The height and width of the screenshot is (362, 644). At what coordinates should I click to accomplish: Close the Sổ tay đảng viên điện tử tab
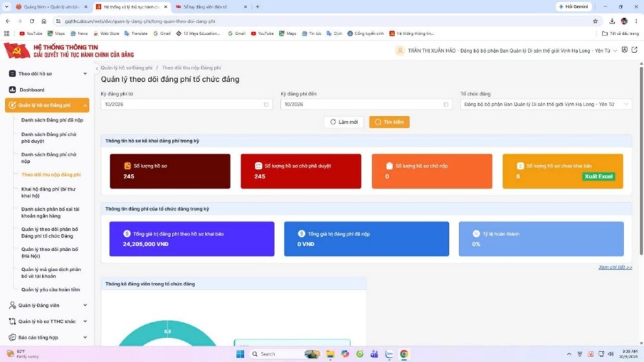pos(245,6)
